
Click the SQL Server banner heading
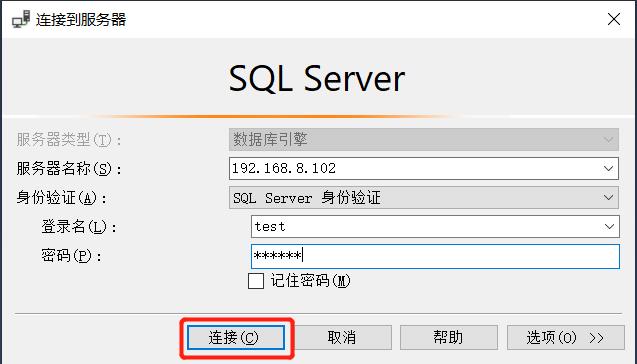(317, 79)
